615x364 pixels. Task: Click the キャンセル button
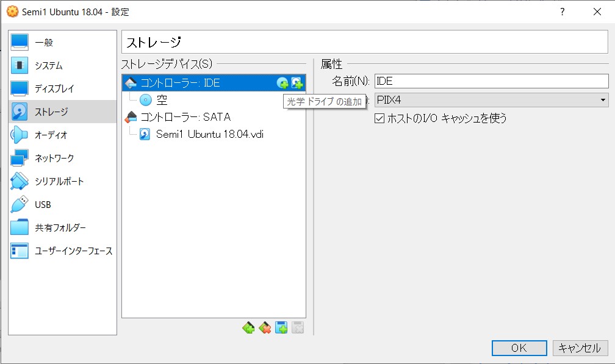[x=580, y=348]
